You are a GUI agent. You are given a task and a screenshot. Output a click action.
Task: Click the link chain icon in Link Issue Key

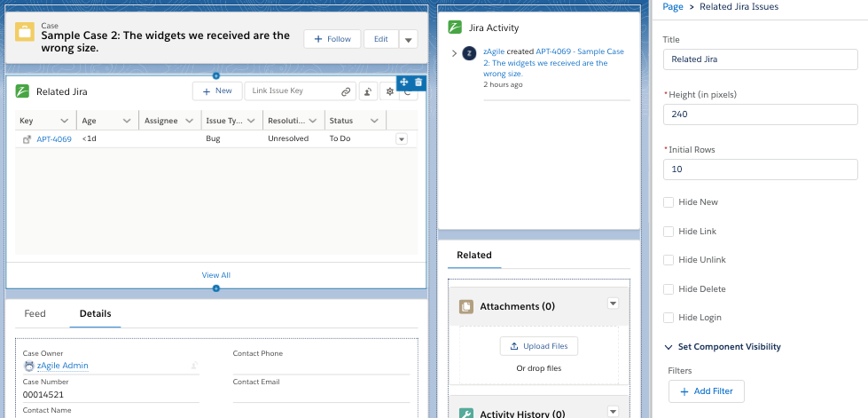point(346,91)
